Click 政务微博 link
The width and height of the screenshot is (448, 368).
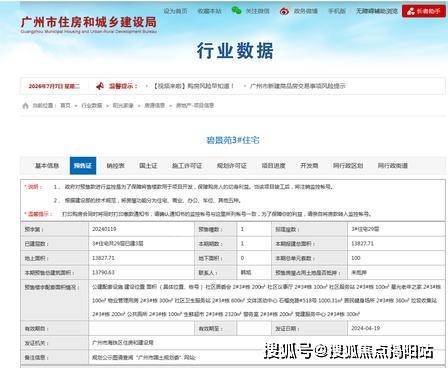click(305, 11)
